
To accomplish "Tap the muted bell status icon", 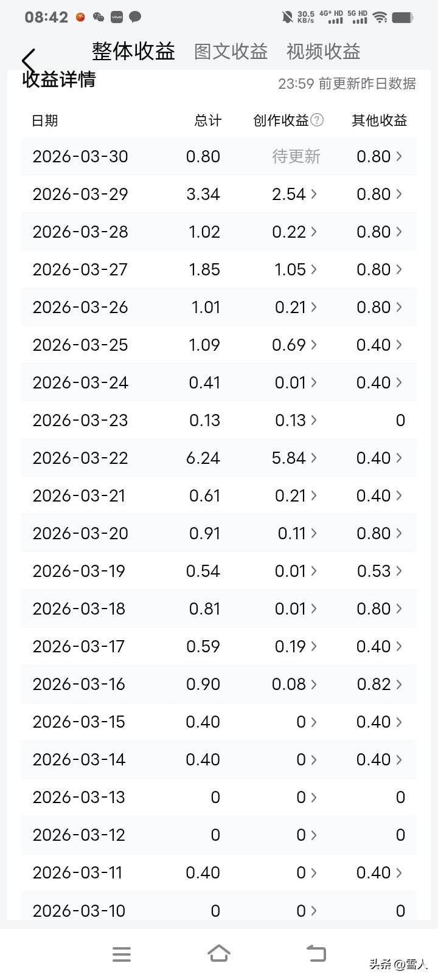I will coord(287,17).
